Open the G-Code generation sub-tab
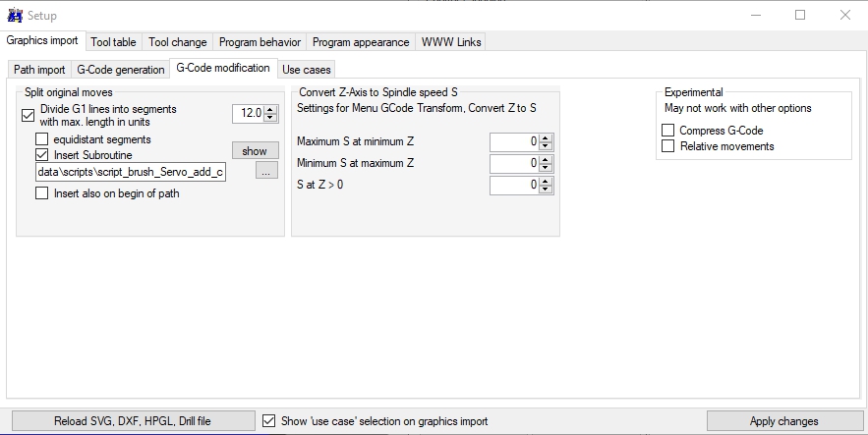 tap(121, 70)
